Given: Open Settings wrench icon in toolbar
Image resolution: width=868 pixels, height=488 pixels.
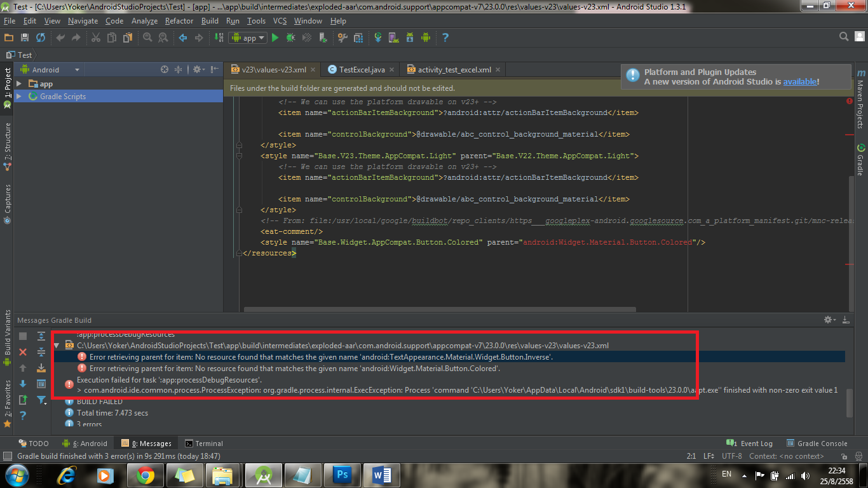Looking at the screenshot, I should coord(342,38).
